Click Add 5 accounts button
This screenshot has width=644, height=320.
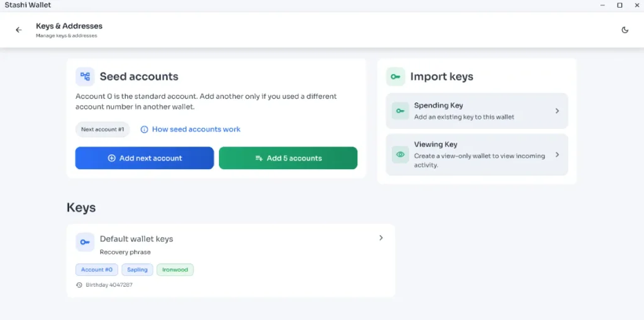click(x=288, y=158)
